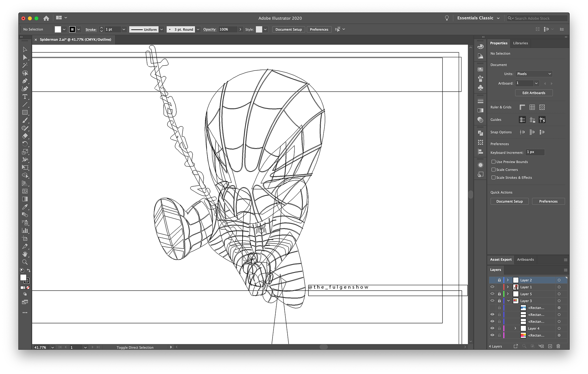Select the Eraser tool
The image size is (588, 374).
tap(25, 136)
